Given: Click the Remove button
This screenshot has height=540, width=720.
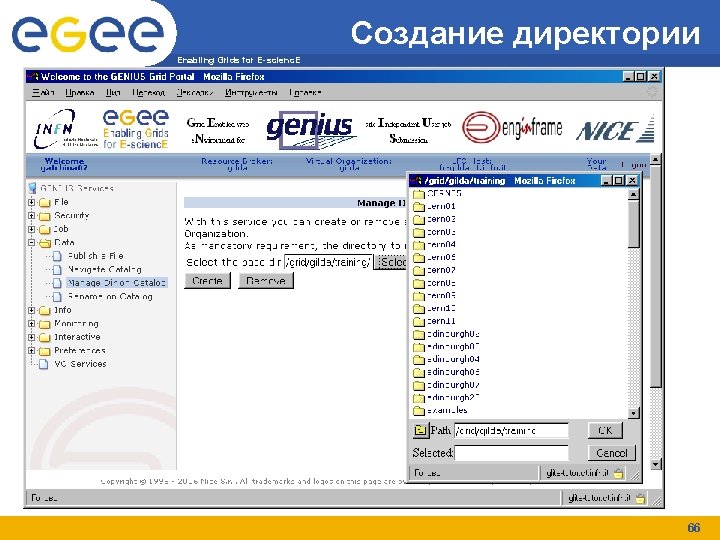Looking at the screenshot, I should pyautogui.click(x=266, y=281).
